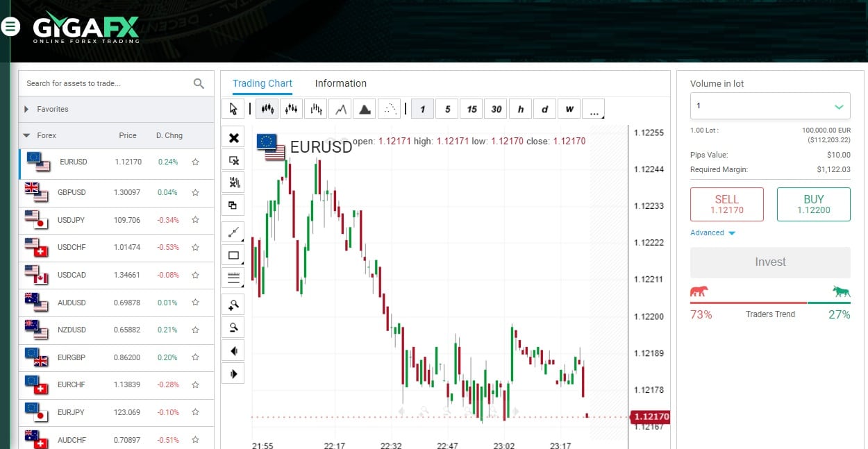Favorite AUDUSD with its star

point(195,303)
